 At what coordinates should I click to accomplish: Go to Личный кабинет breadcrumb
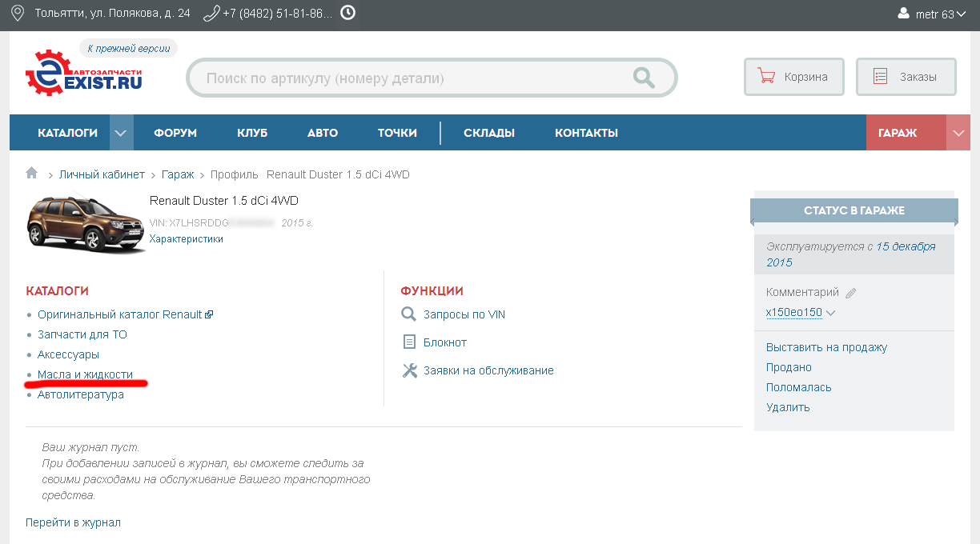[x=102, y=174]
